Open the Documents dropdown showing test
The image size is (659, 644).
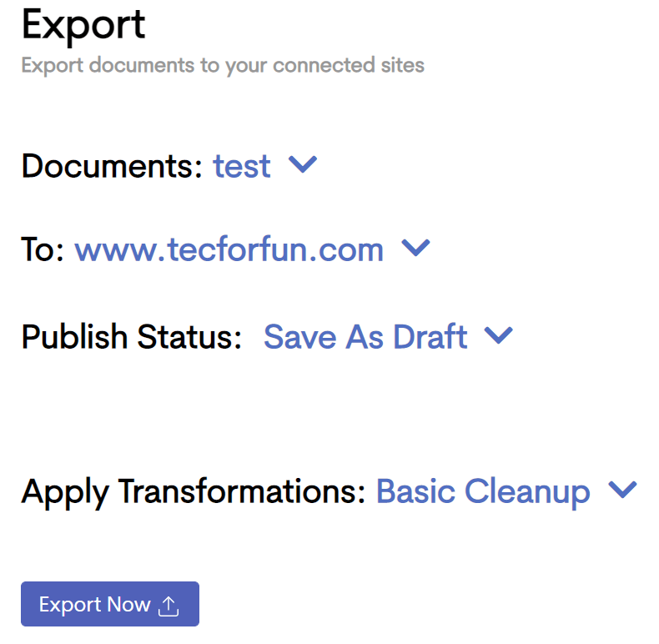click(265, 166)
